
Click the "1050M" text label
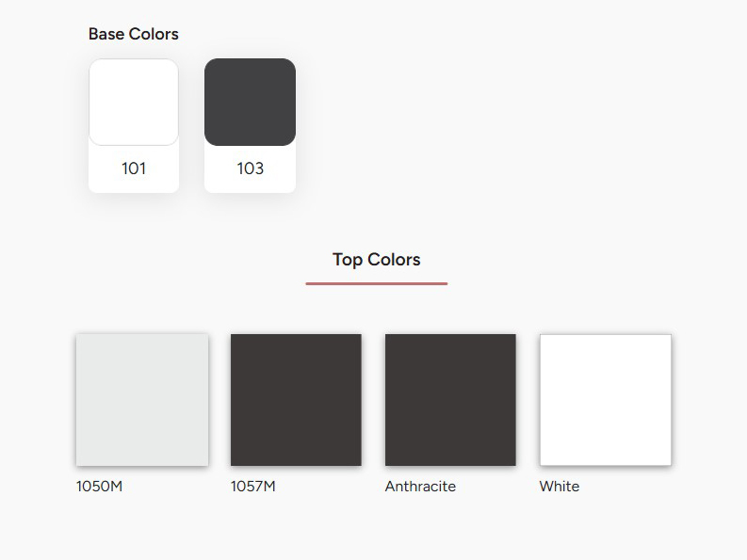(99, 487)
